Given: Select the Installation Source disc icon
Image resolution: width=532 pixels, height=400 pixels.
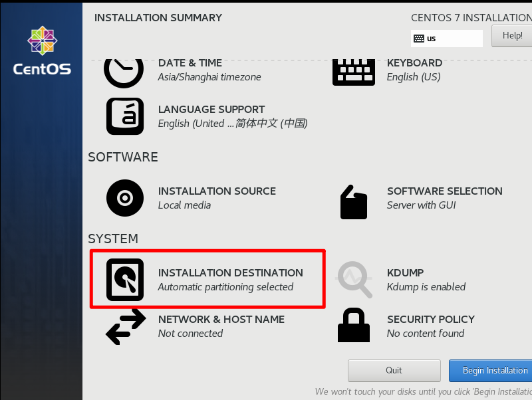Looking at the screenshot, I should (x=125, y=198).
